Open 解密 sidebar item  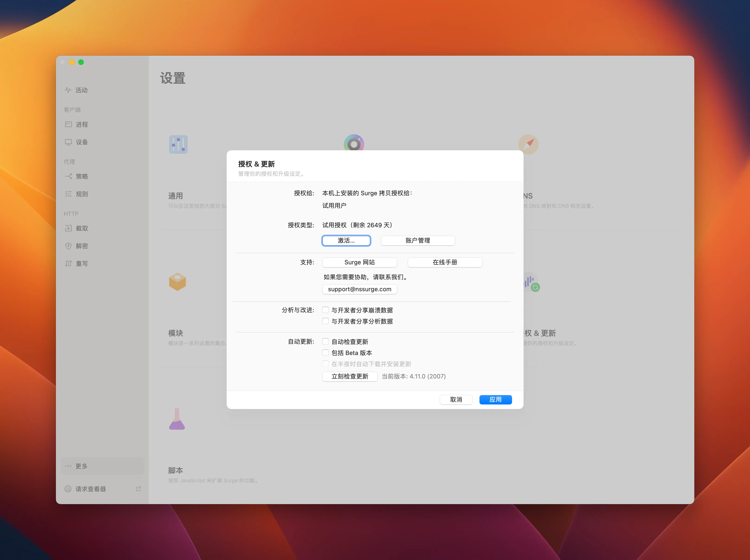tap(102, 246)
